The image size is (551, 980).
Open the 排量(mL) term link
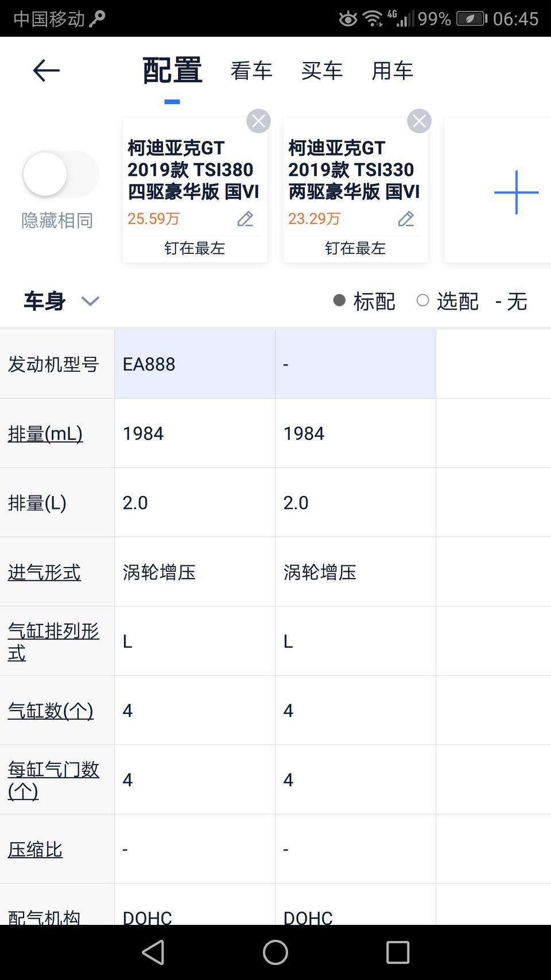coord(45,433)
